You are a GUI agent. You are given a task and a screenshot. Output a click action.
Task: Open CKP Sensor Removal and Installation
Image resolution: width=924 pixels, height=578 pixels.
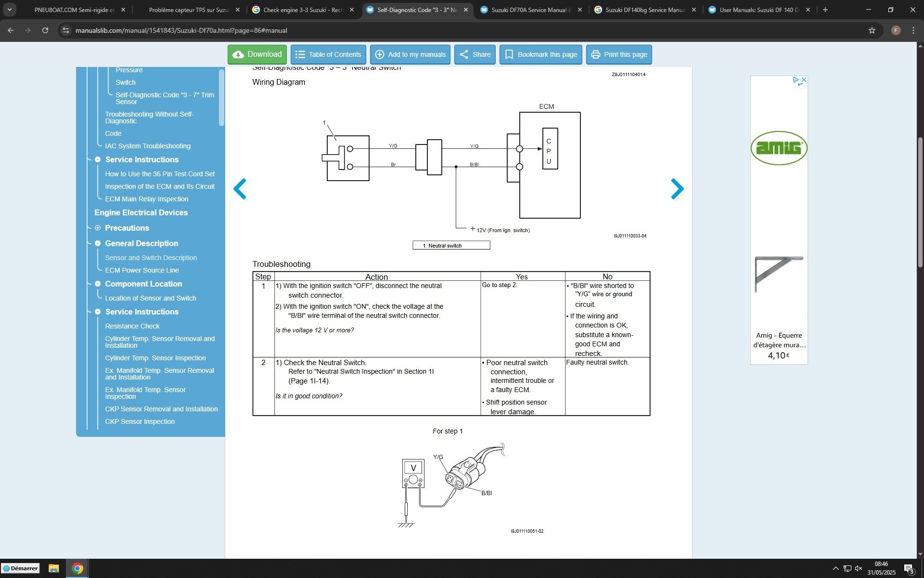pyautogui.click(x=161, y=409)
